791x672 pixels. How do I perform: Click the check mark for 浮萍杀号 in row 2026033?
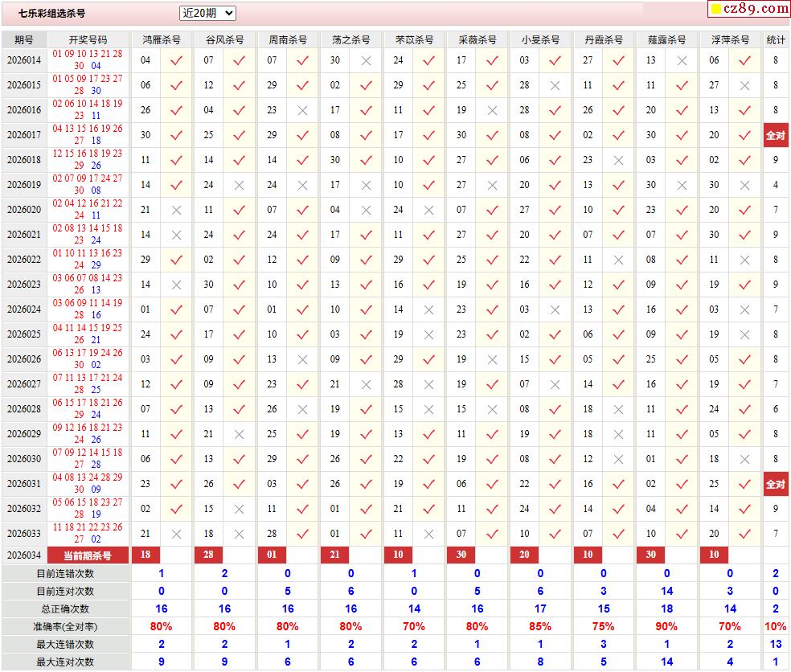pos(744,534)
